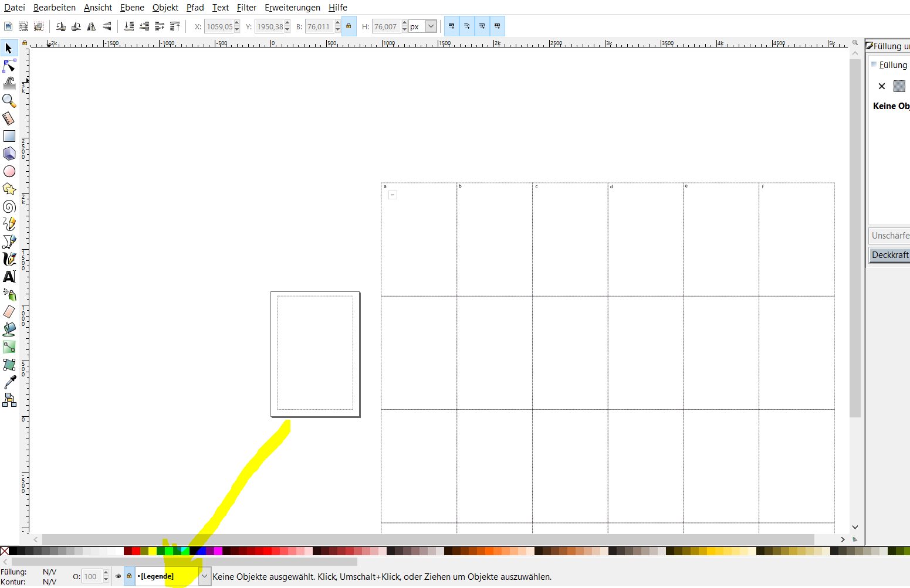Activate the Text tool
The image size is (910, 588).
(9, 277)
